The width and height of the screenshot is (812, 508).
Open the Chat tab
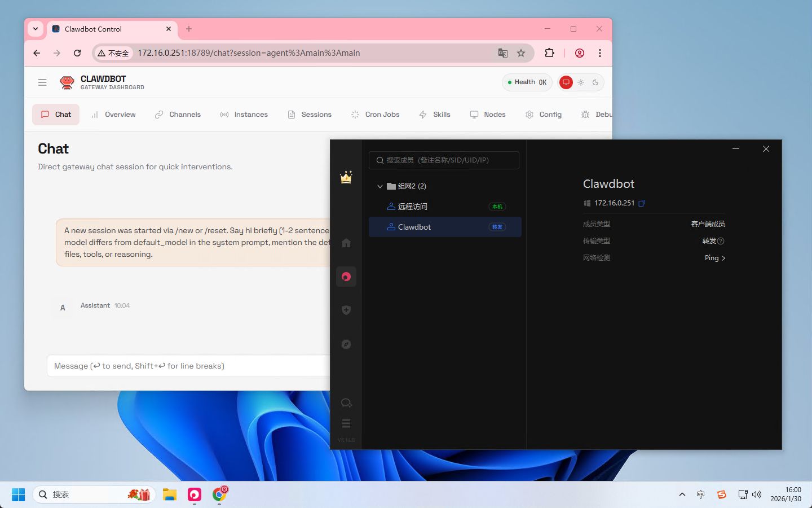[56, 115]
